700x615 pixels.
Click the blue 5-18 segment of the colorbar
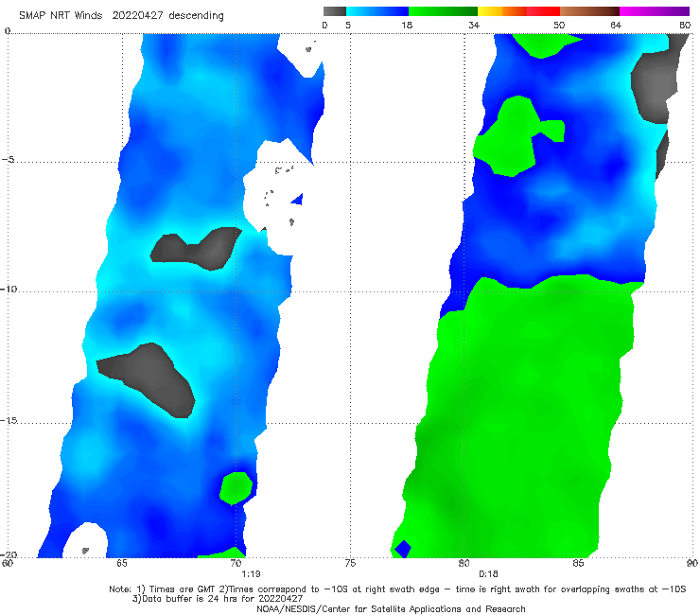click(x=377, y=11)
